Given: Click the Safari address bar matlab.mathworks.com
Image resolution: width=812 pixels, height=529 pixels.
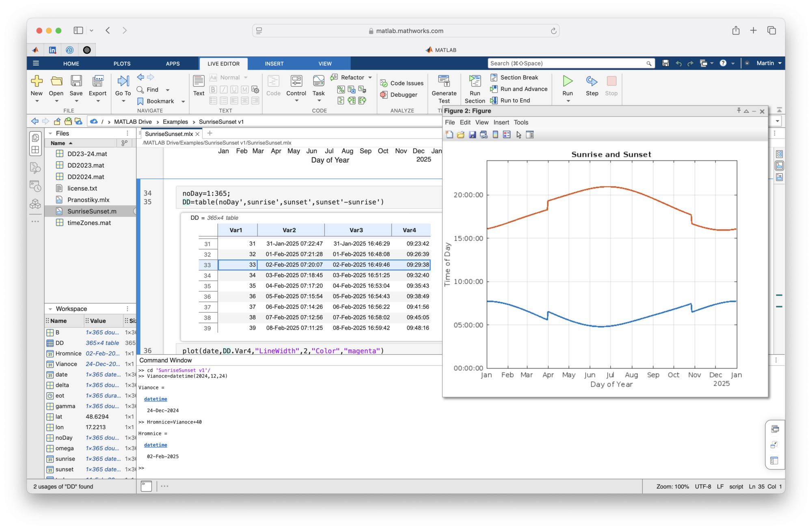Looking at the screenshot, I should 406,31.
